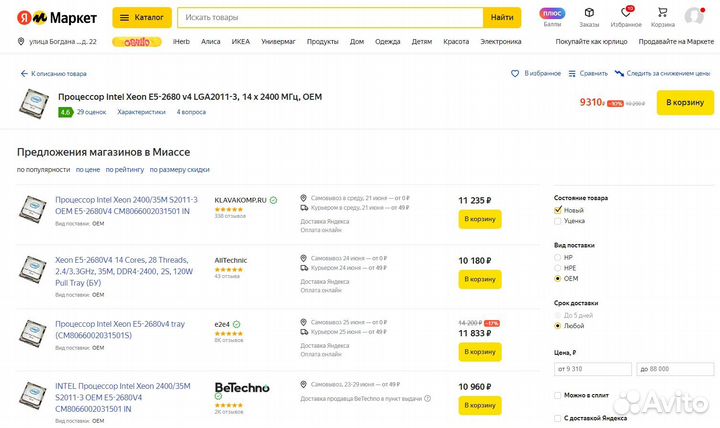Sort offers по популярности
720x428 pixels.
point(44,169)
